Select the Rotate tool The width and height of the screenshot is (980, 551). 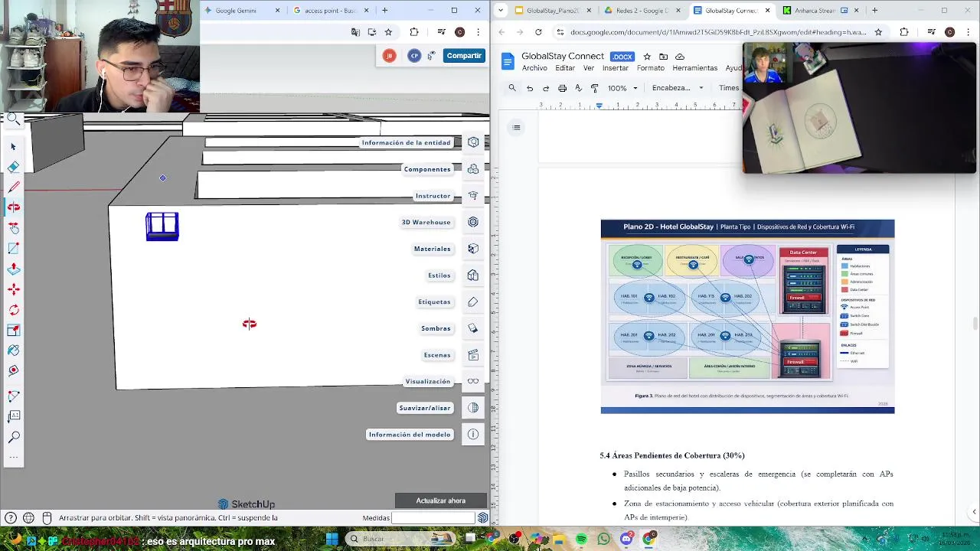[x=13, y=310]
